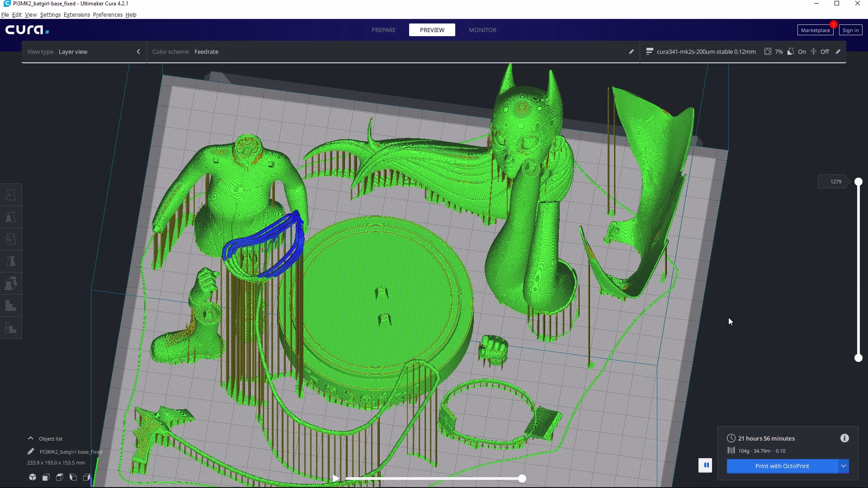The height and width of the screenshot is (488, 868).
Task: Select the Mirror tool in left toolbar
Action: [x=11, y=261]
